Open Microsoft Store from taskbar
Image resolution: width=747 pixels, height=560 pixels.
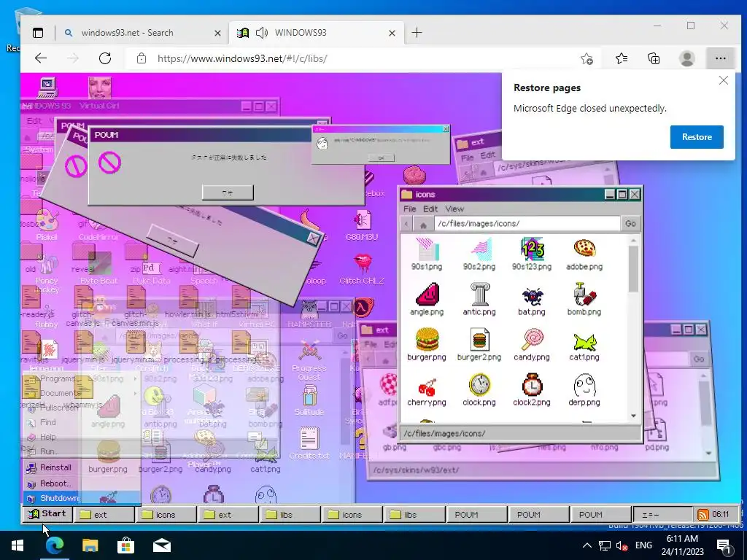[x=125, y=545]
